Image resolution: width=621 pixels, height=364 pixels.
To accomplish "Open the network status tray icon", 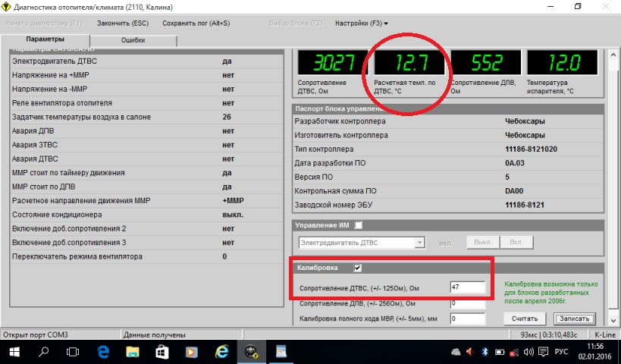I will tap(514, 352).
